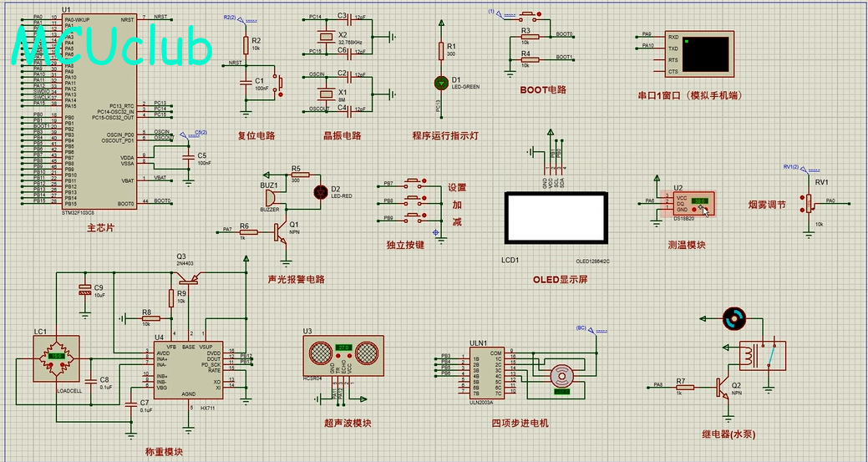Click resistor R2 in the reset circuit
Screen dimensions: 868x462
coord(246,45)
